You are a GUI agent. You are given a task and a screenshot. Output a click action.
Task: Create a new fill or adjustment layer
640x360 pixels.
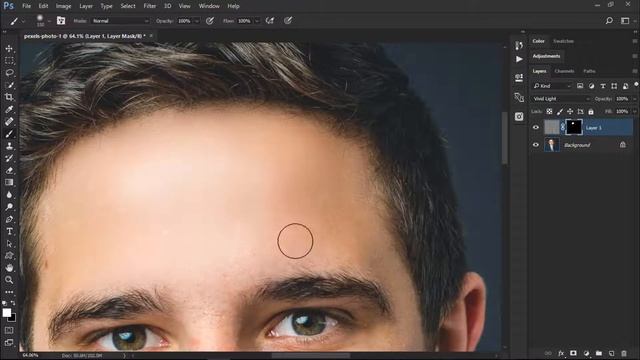pos(587,353)
